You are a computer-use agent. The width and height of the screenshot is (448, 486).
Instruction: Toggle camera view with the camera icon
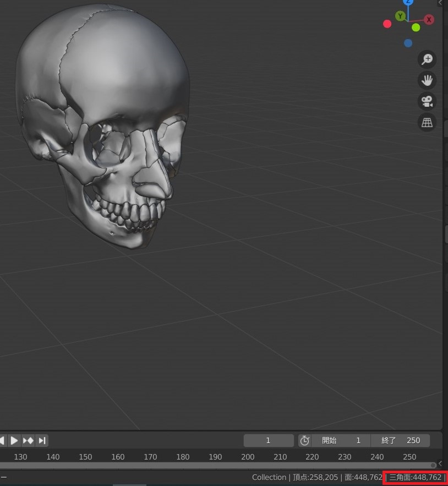427,101
